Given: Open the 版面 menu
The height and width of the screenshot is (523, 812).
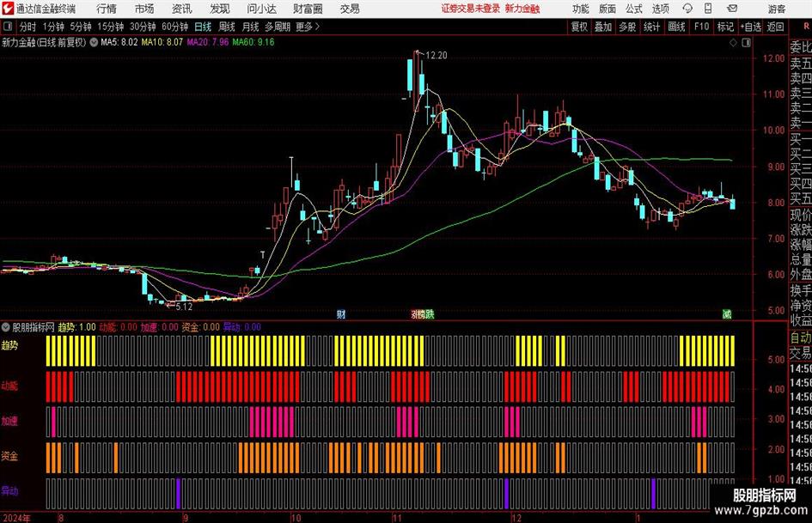Looking at the screenshot, I should point(607,9).
